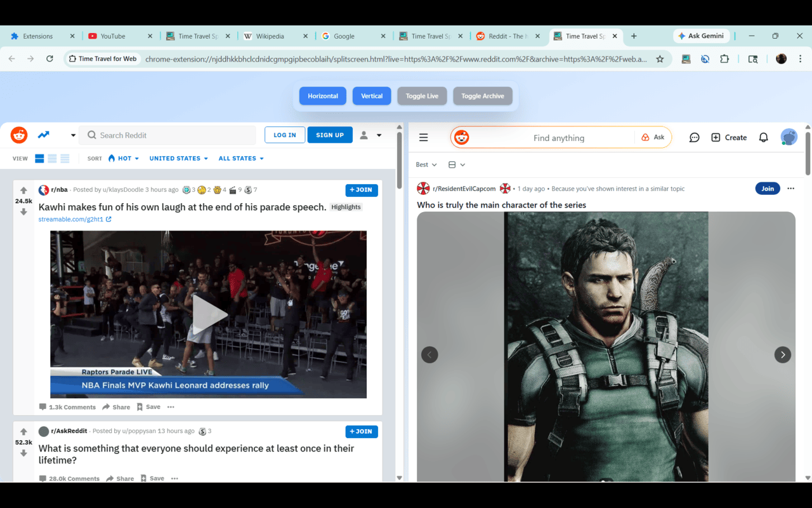This screenshot has width=812, height=508.
Task: Open the notifications bell on live Reddit
Action: (764, 137)
